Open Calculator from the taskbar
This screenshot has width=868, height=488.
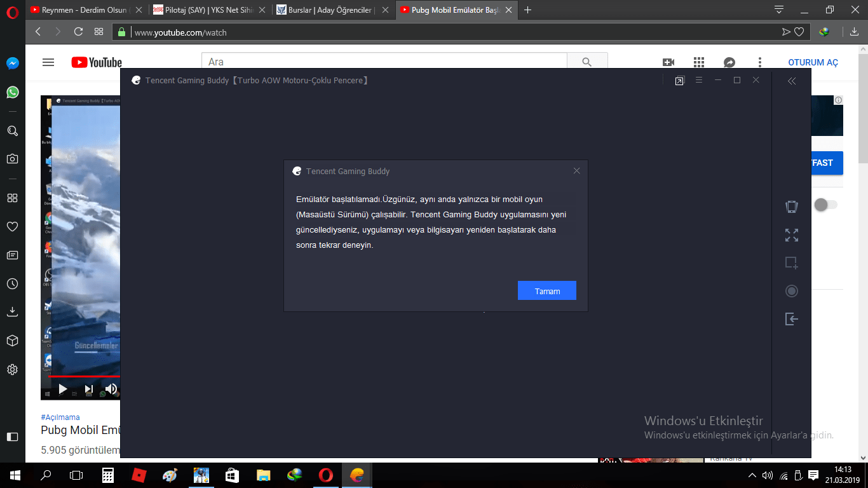(x=108, y=475)
